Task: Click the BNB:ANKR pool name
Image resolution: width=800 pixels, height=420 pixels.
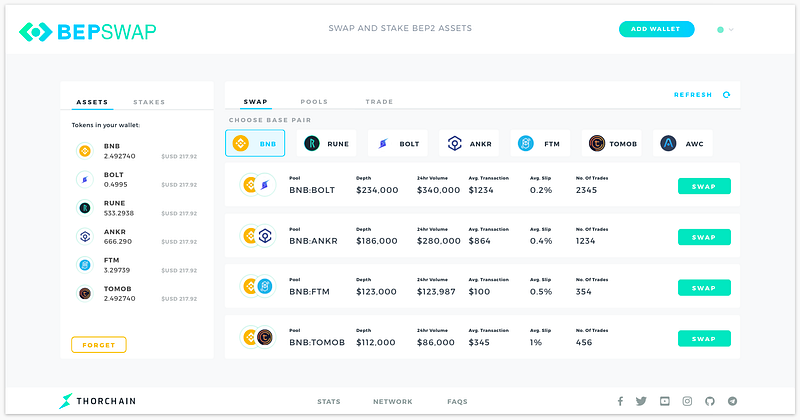Action: click(313, 241)
